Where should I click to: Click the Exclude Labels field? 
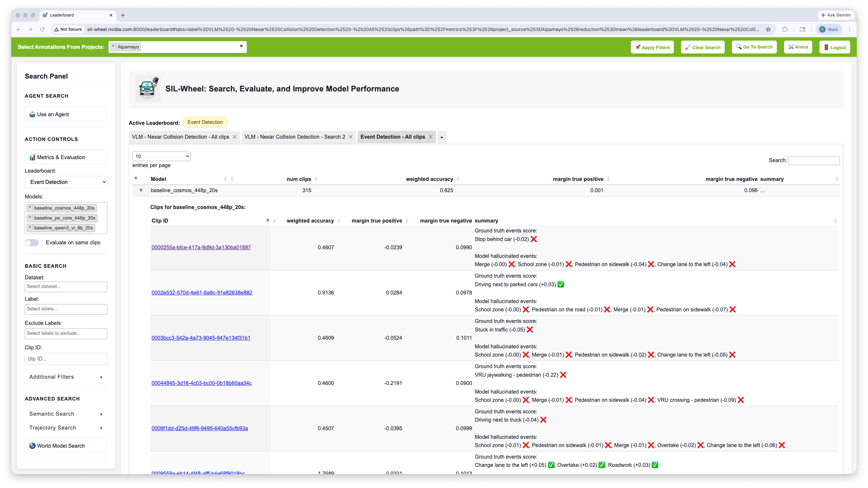(66, 333)
